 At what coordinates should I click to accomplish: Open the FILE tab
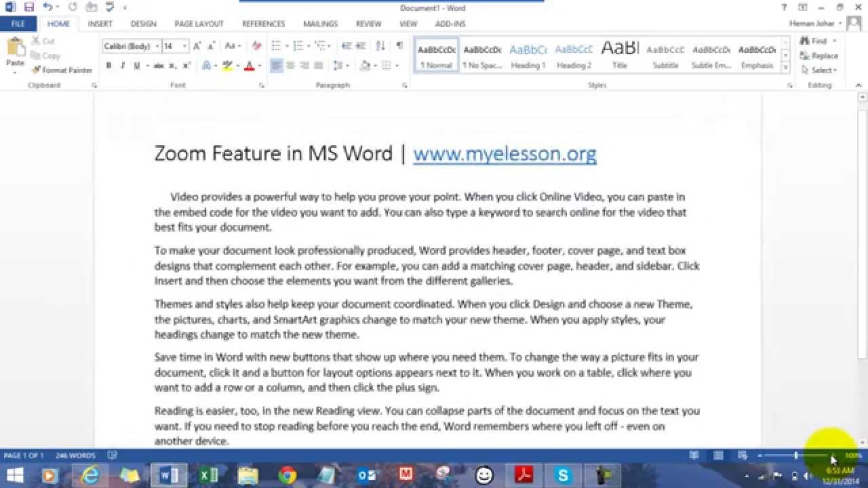[x=18, y=24]
